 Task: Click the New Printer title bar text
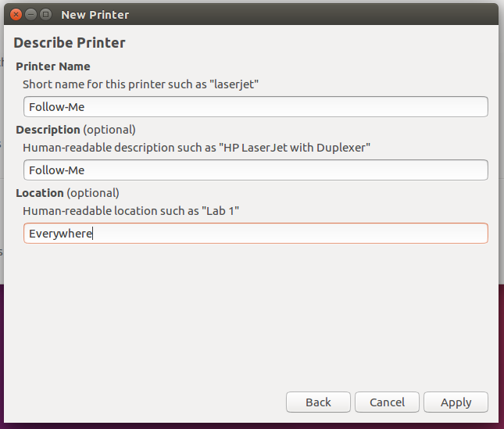point(95,14)
